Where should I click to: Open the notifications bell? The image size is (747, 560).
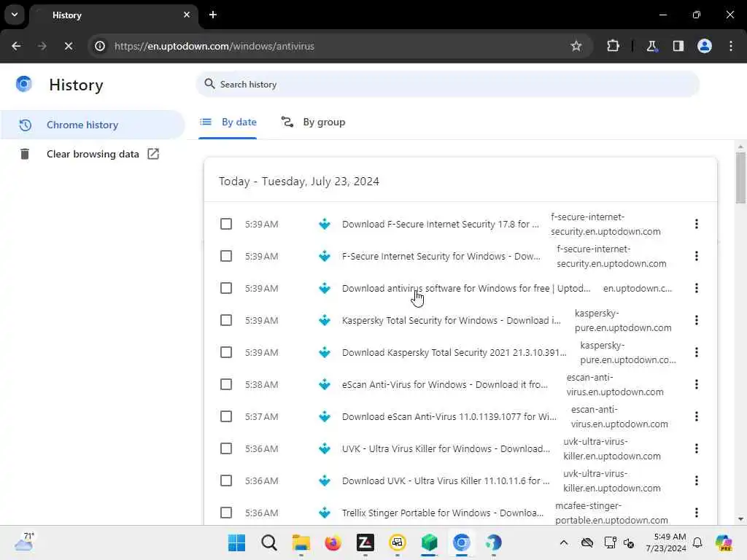tap(697, 542)
